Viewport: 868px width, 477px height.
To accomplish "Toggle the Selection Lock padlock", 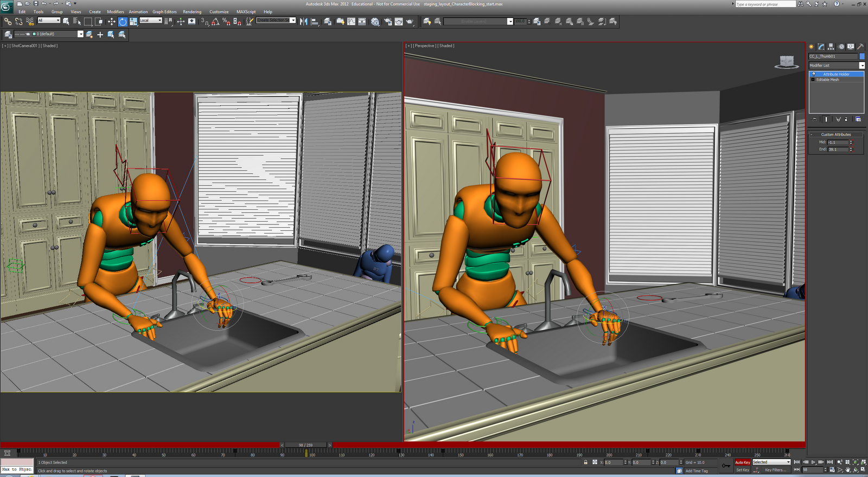I will coord(586,462).
